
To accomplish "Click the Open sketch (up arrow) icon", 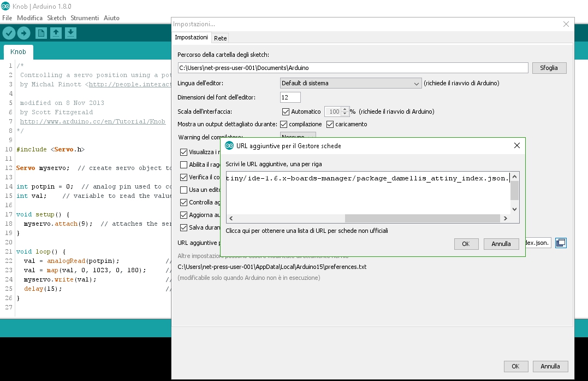I will click(x=56, y=33).
